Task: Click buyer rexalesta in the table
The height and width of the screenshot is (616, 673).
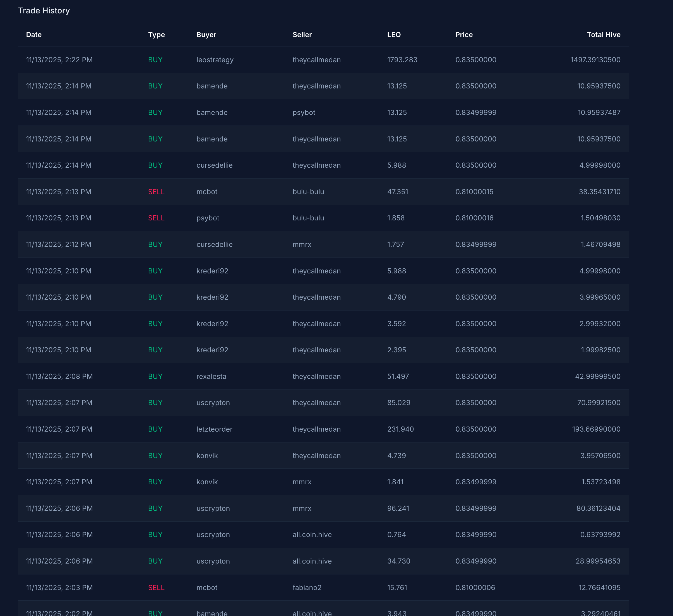Action: pyautogui.click(x=211, y=376)
